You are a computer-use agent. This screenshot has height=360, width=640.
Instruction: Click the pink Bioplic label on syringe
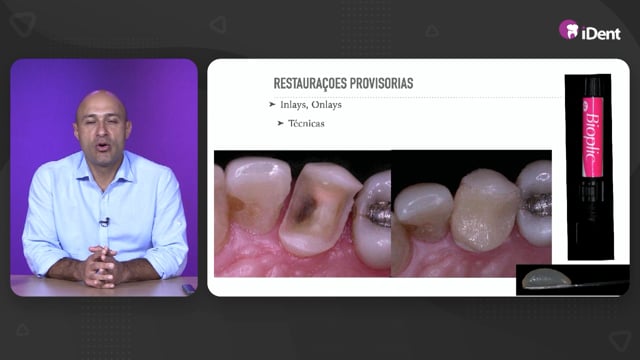pyautogui.click(x=592, y=137)
